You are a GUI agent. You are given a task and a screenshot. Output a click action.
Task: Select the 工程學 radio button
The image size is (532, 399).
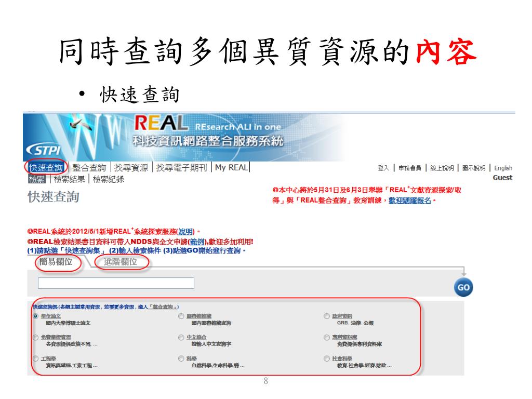[36, 358]
